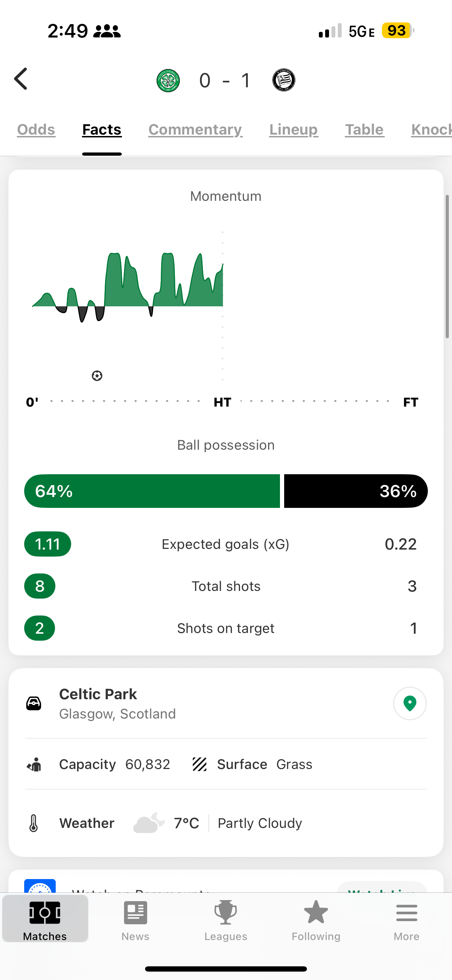Tap the back arrow

click(21, 79)
